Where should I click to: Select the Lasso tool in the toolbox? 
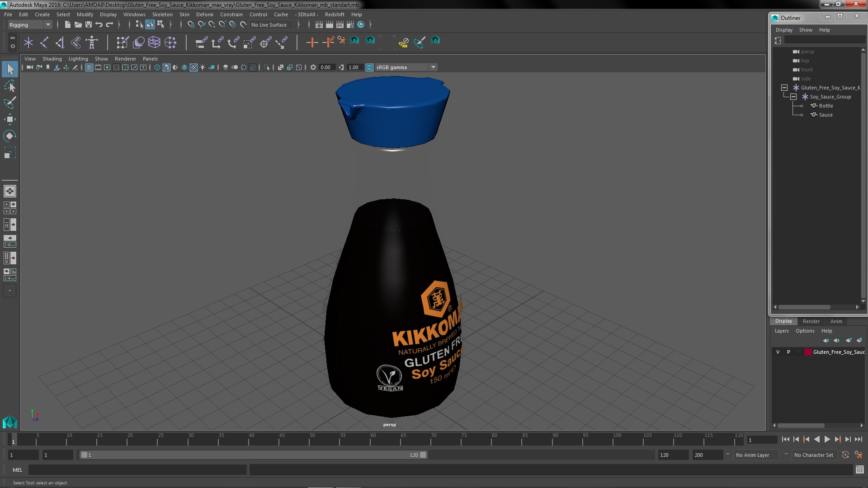[10, 86]
